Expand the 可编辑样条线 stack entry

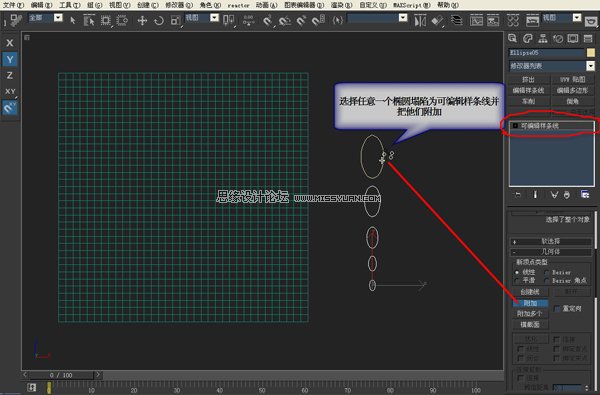515,126
